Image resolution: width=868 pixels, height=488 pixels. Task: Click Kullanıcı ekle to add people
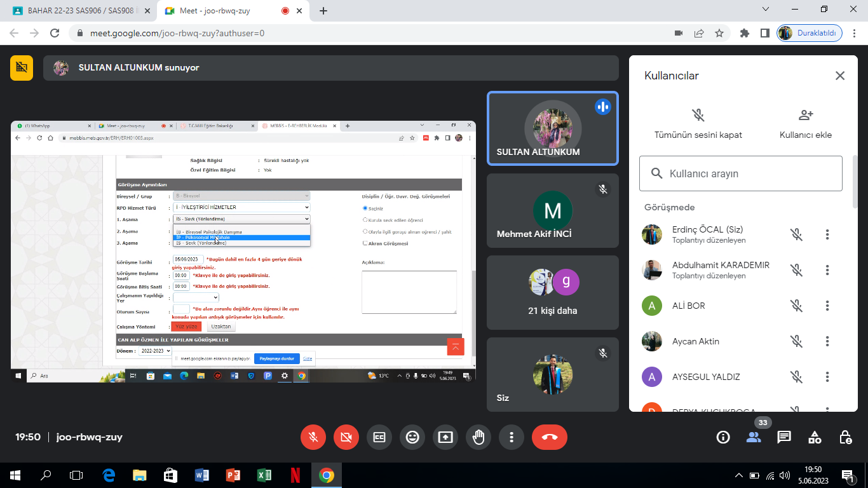(805, 123)
